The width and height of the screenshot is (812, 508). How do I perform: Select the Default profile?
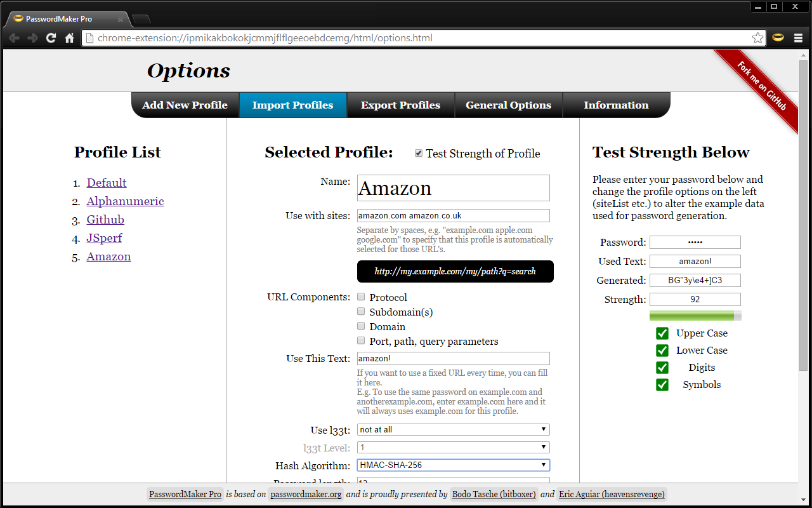(x=107, y=183)
